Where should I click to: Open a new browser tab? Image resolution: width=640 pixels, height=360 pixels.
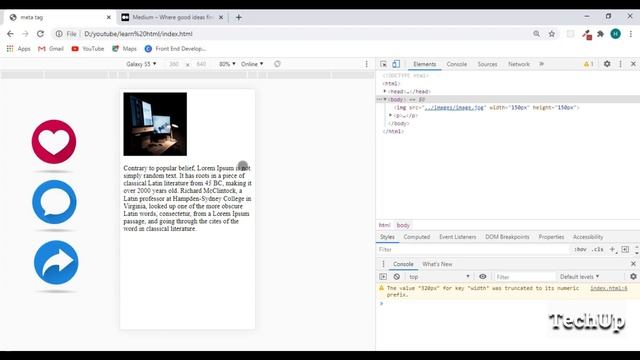pyautogui.click(x=238, y=18)
